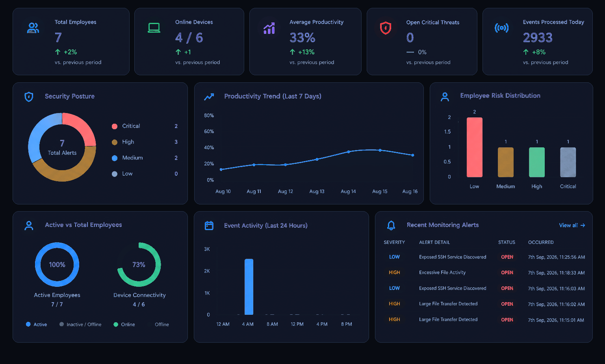This screenshot has width=605, height=364.
Task: Open the View all alerts link
Action: [572, 225]
